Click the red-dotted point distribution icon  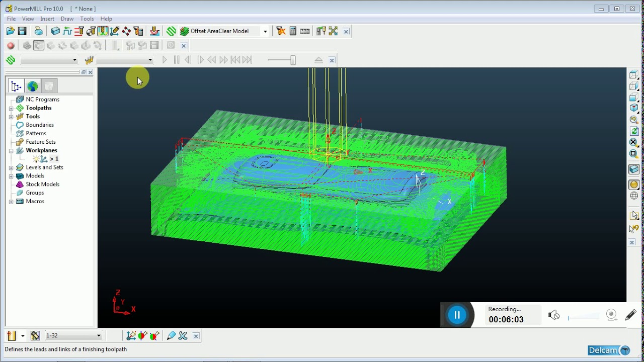(126, 31)
